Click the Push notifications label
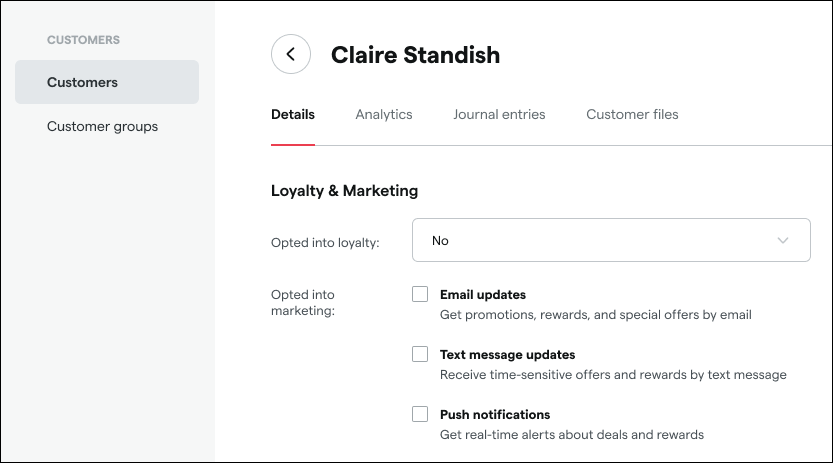Screen dimensions: 833x463 [x=495, y=415]
